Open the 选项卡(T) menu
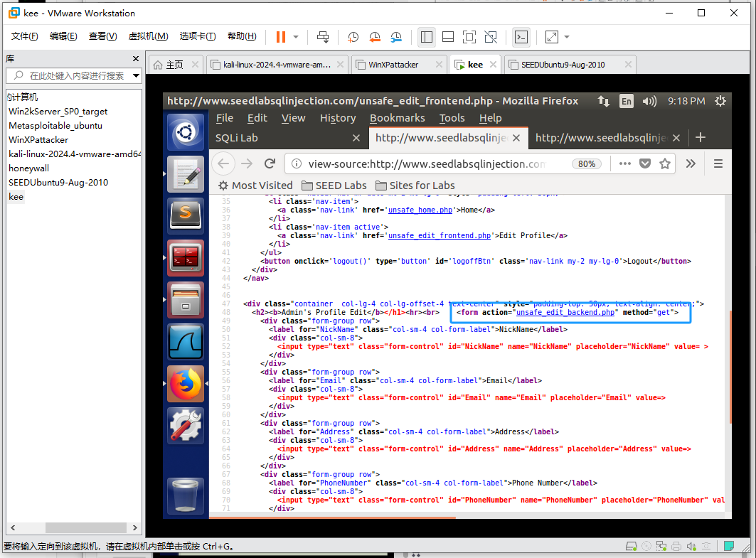756x558 pixels. tap(198, 36)
